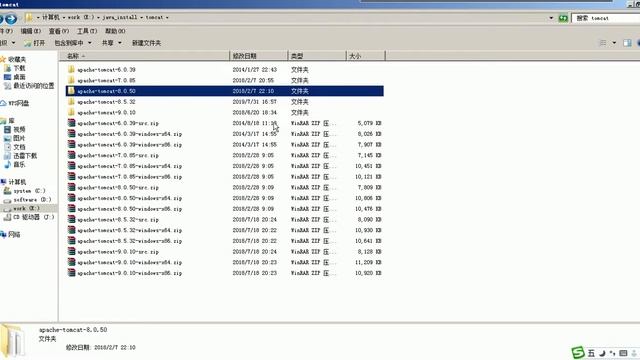640x360 pixels.
Task: Expand the arrow after 计算机 in the breadcrumb
Action: (x=64, y=18)
